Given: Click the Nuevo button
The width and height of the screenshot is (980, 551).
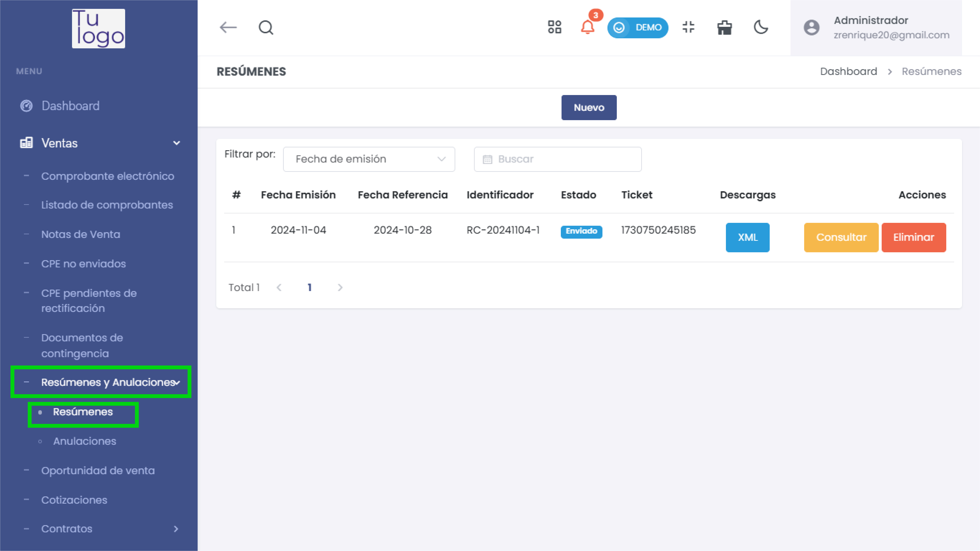Looking at the screenshot, I should pyautogui.click(x=589, y=107).
